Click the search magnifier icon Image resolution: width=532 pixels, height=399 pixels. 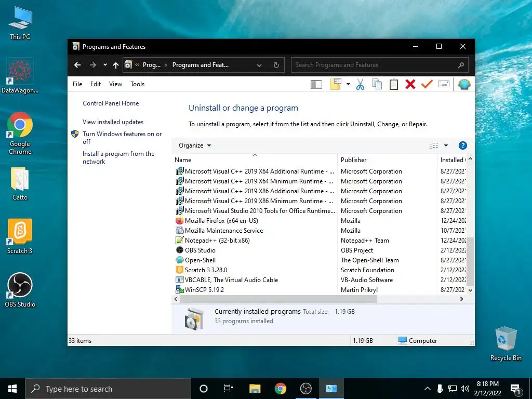click(461, 65)
